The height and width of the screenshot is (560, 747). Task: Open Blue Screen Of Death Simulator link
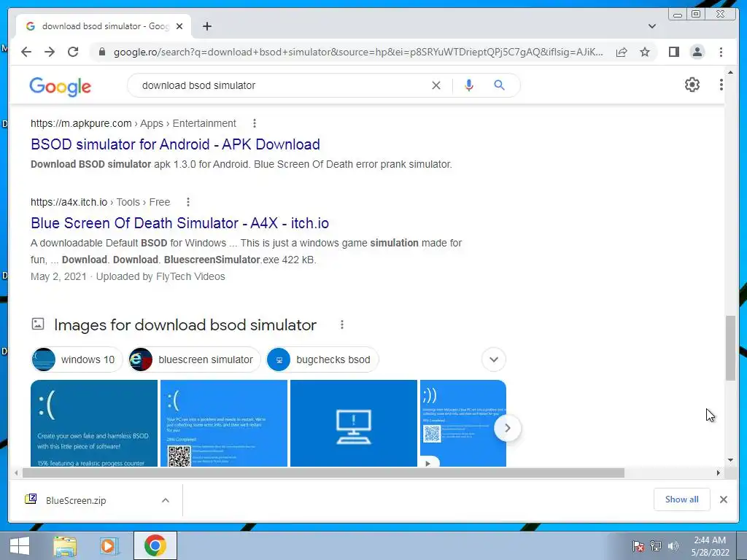pyautogui.click(x=179, y=223)
